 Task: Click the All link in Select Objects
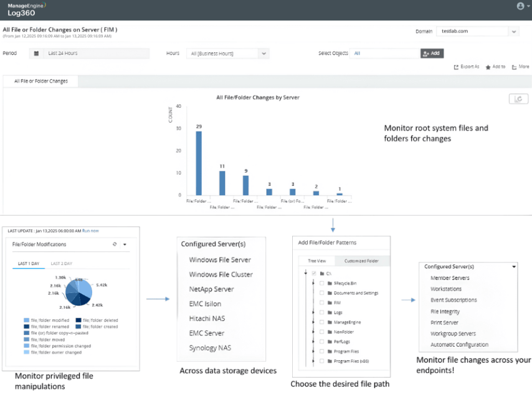[357, 54]
